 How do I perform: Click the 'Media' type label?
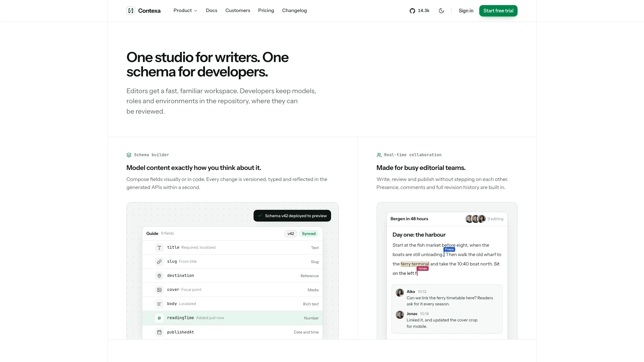tap(313, 290)
